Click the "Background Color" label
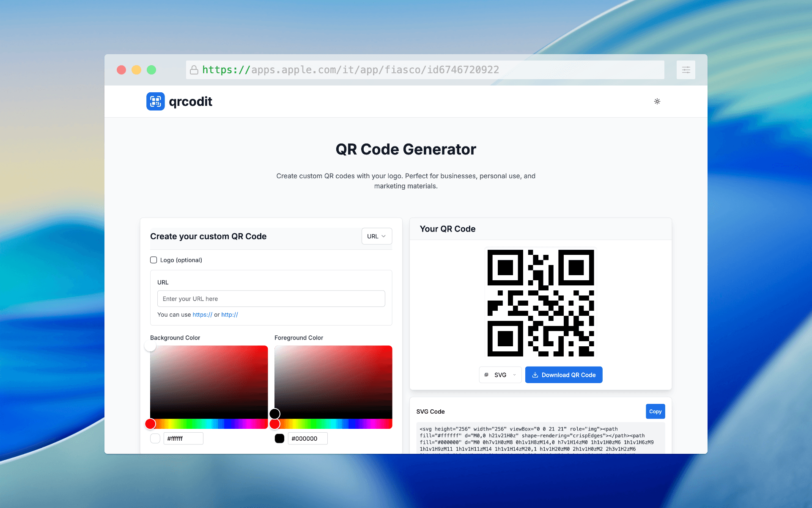This screenshot has height=508, width=812. click(x=175, y=338)
